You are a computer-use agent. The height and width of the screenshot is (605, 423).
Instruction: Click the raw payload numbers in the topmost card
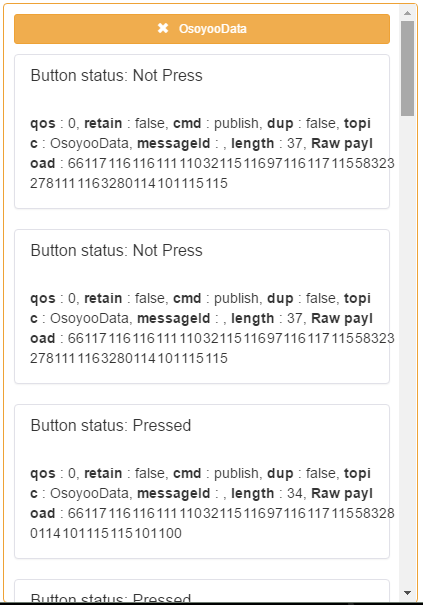click(212, 173)
